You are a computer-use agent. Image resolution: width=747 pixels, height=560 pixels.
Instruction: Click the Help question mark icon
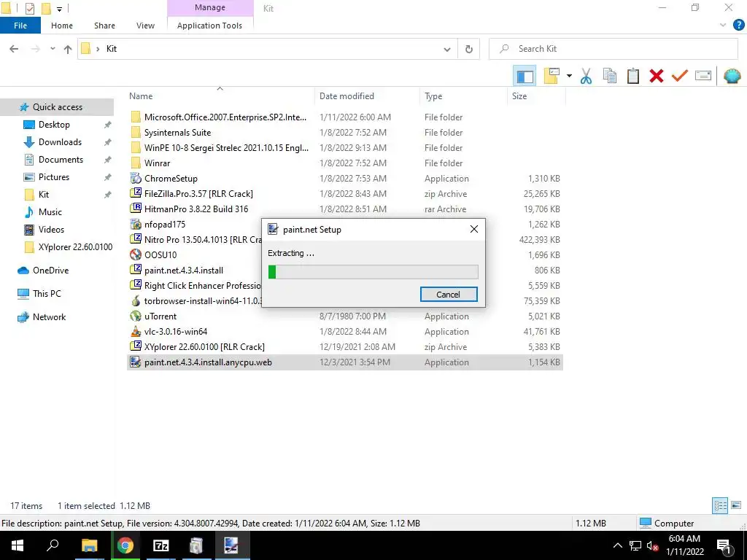pyautogui.click(x=738, y=26)
